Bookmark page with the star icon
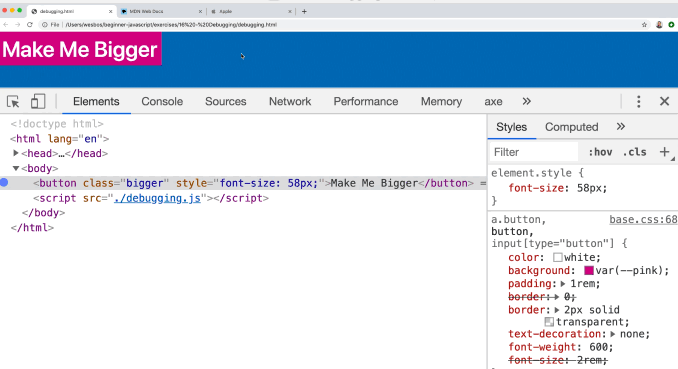Screen dimensions: 678x369 (644, 25)
